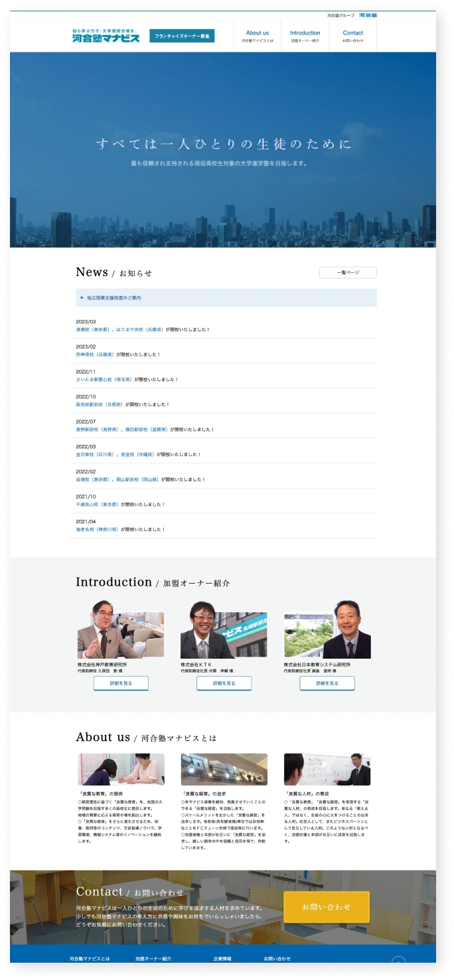Click the「良質な人材」の育成 image
The height and width of the screenshot is (980, 454).
pyautogui.click(x=327, y=770)
